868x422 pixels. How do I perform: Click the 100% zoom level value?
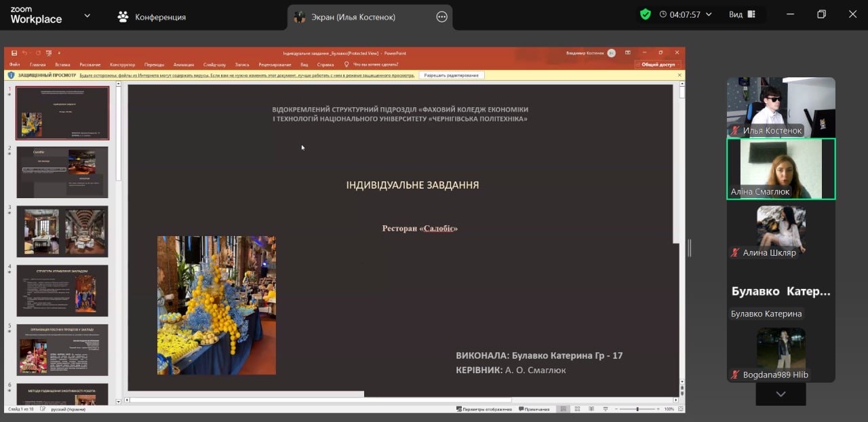(x=669, y=409)
